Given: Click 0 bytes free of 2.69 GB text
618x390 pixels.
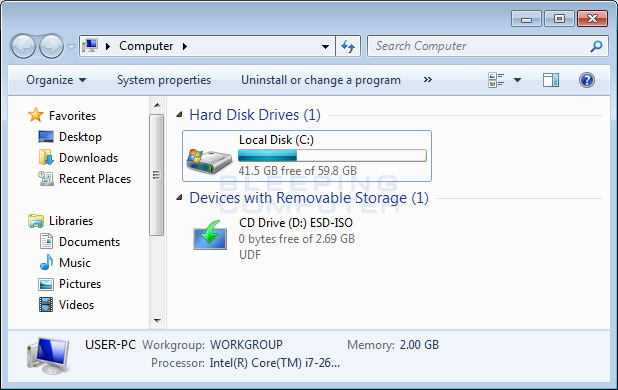Looking at the screenshot, I should (x=297, y=239).
